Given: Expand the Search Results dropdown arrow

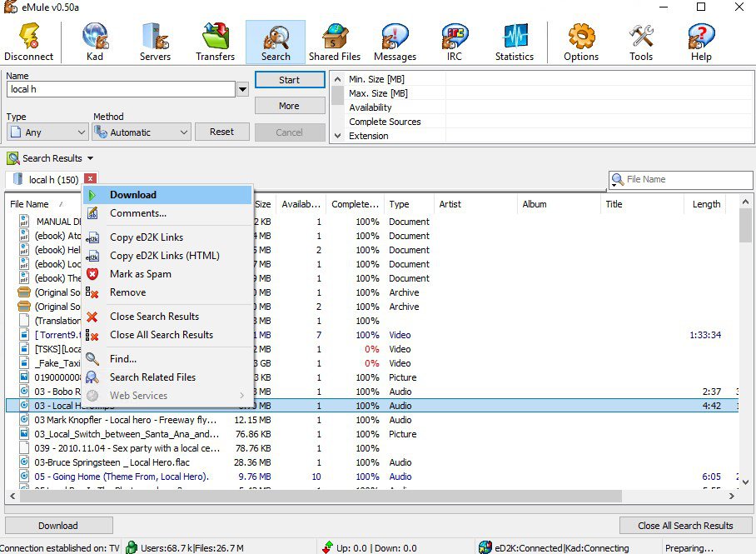Looking at the screenshot, I should coord(90,158).
